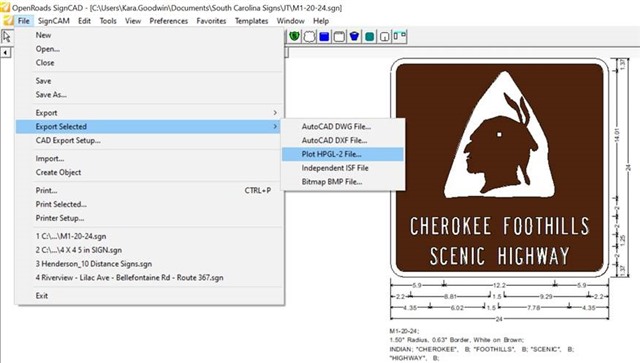The height and width of the screenshot is (363, 640).
Task: Select the white US route shield icon
Action: (309, 37)
